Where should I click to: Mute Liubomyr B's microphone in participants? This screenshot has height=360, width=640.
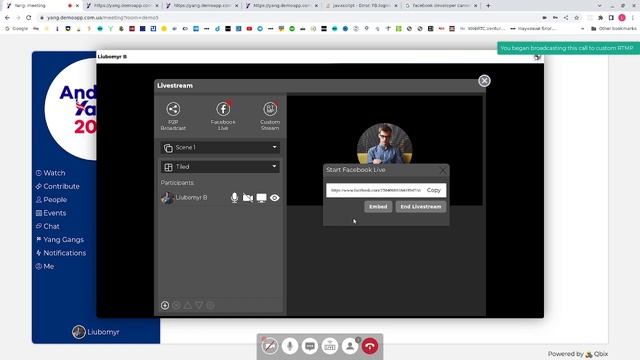pyautogui.click(x=234, y=198)
